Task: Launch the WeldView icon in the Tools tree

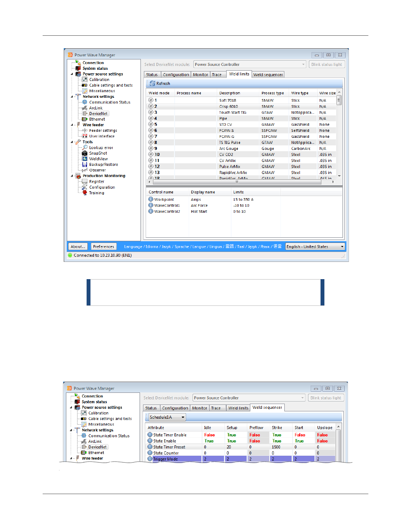Action: coord(84,159)
